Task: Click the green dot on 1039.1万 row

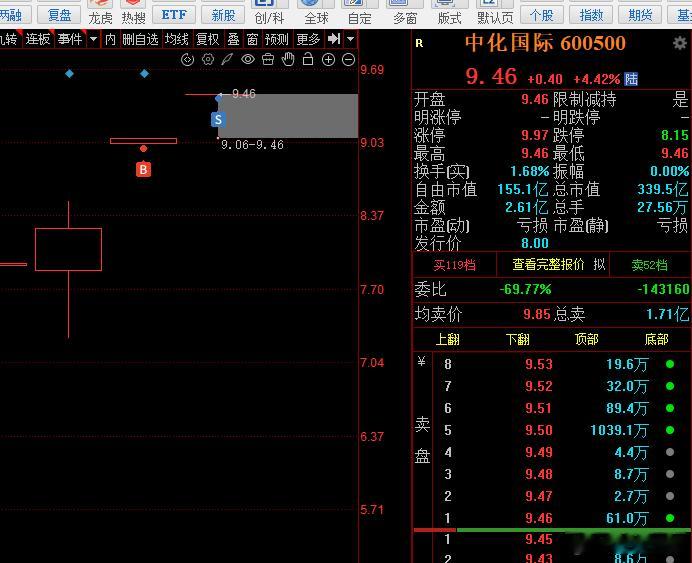Action: pyautogui.click(x=670, y=430)
